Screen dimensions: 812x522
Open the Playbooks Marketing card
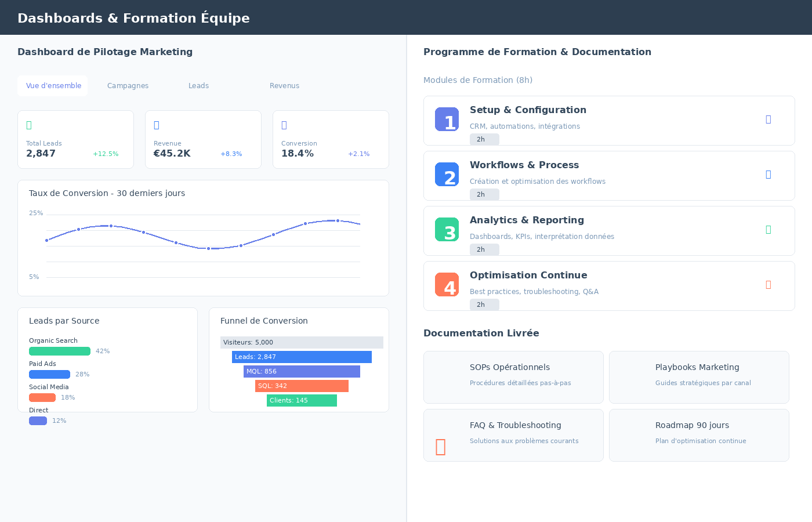(x=699, y=377)
